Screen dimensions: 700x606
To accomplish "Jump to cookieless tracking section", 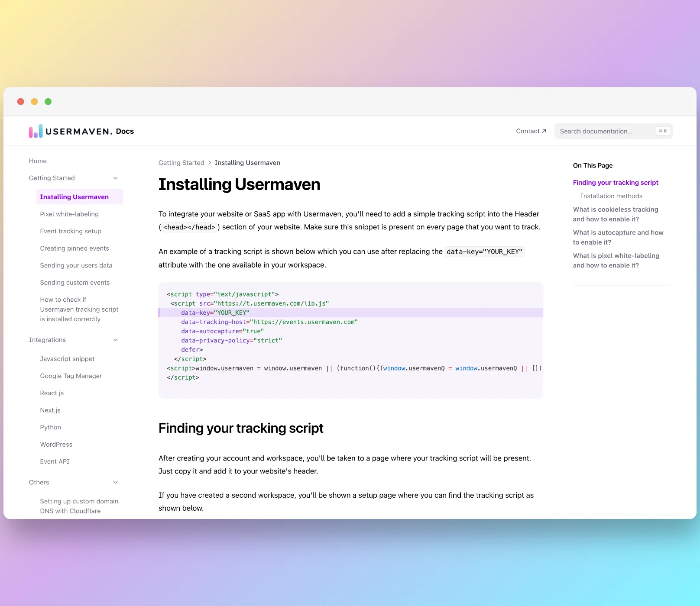I will 616,214.
